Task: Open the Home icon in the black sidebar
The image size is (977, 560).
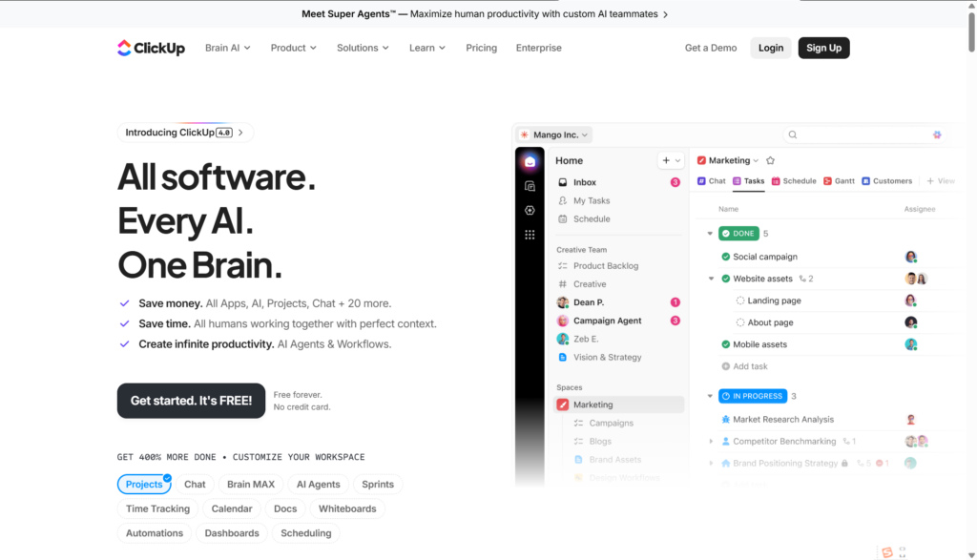Action: click(530, 161)
